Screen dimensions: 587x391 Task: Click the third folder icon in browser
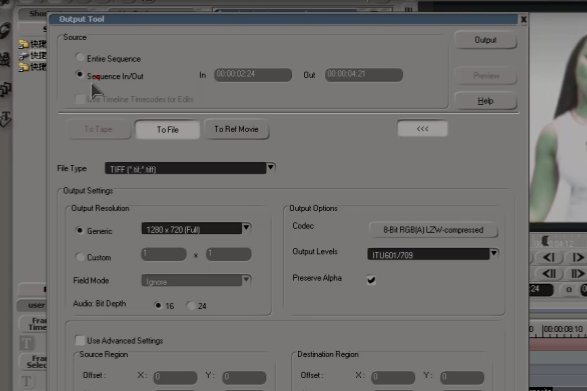click(24, 67)
